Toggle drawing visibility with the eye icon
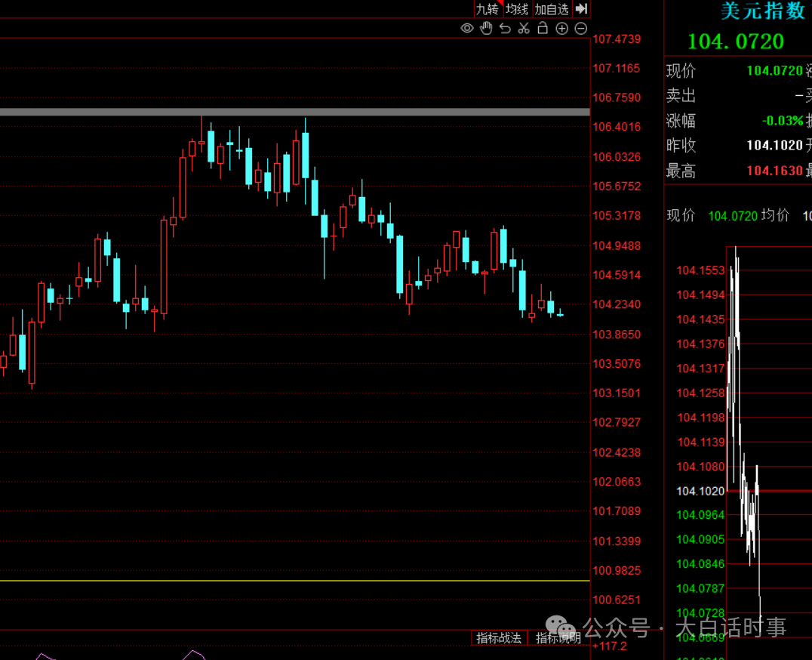Viewport: 812px width, 660px height. 466,29
